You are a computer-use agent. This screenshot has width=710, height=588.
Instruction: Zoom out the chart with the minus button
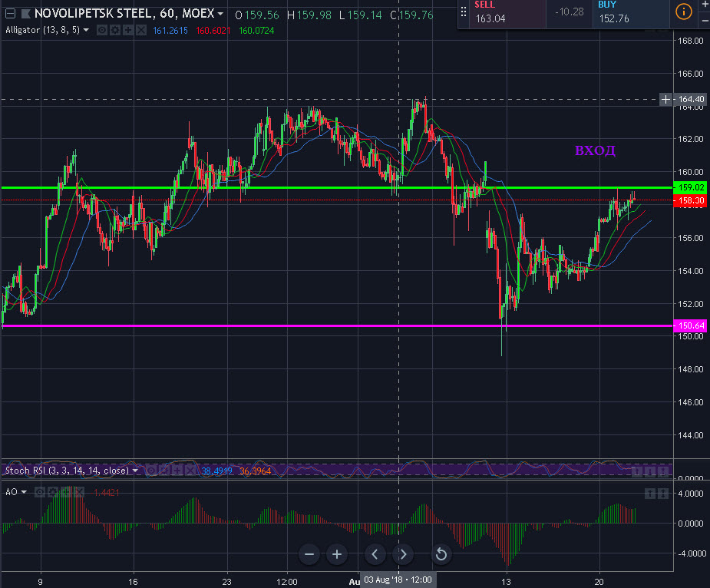(x=309, y=554)
